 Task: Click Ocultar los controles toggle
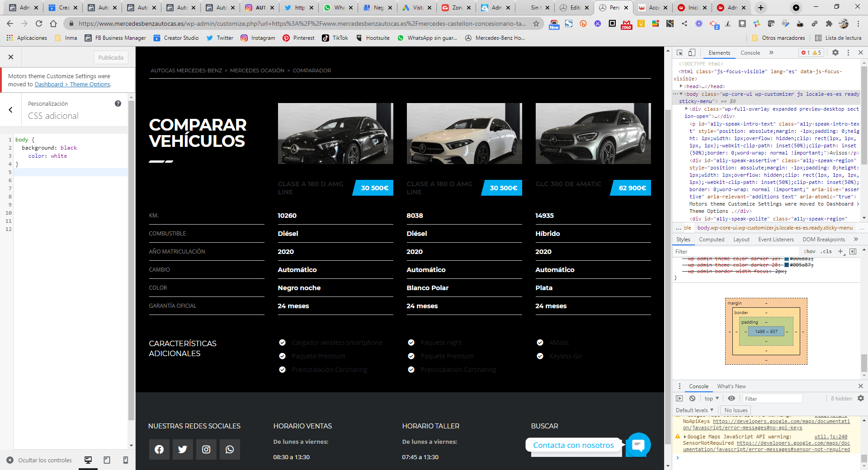[x=39, y=460]
